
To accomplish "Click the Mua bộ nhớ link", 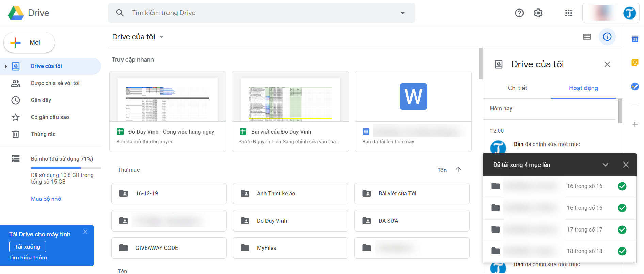I will (x=46, y=199).
